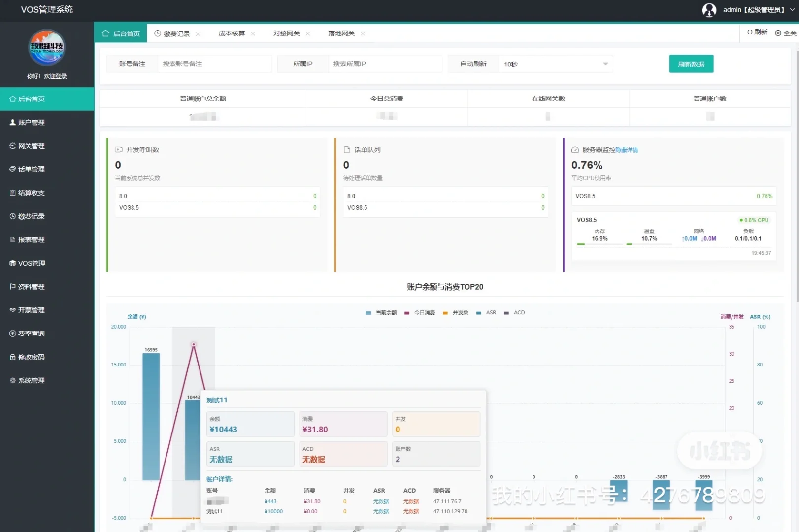The image size is (799, 532).
Task: Click the 资料管理 flag icon
Action: [13, 287]
